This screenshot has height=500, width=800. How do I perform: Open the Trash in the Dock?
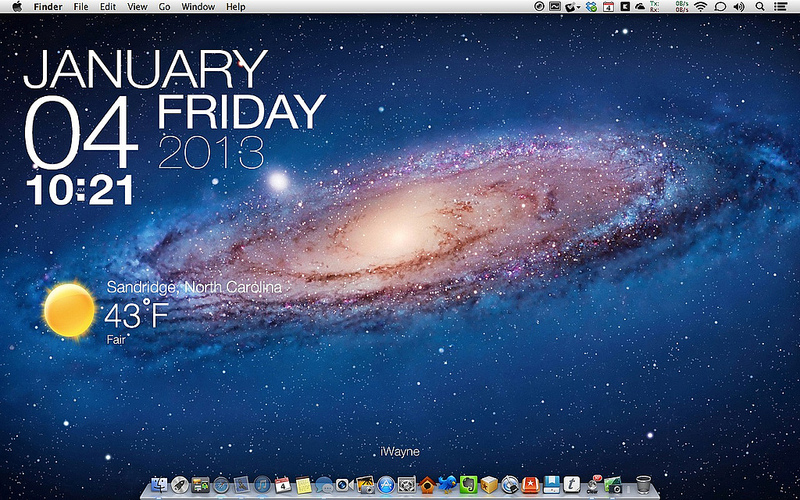pos(643,485)
